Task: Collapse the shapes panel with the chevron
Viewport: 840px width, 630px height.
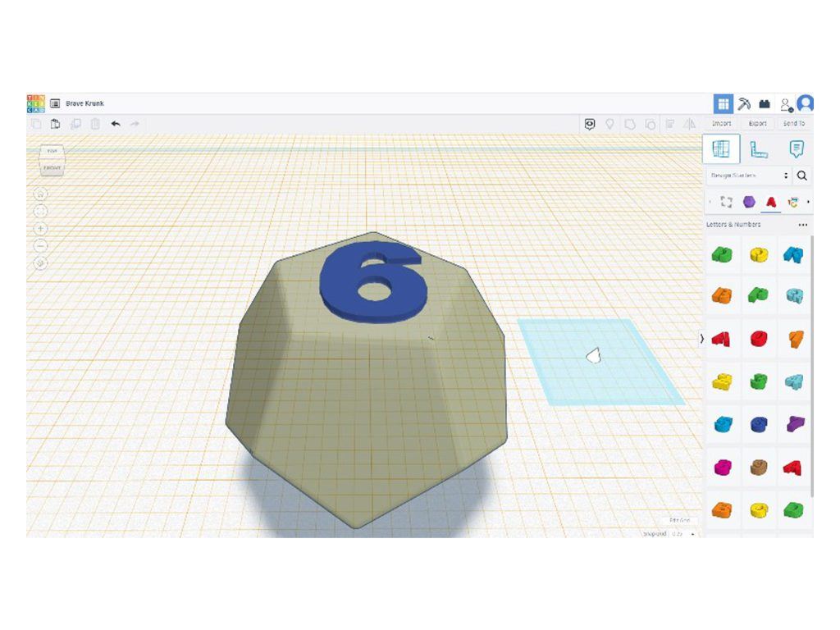Action: (x=702, y=339)
